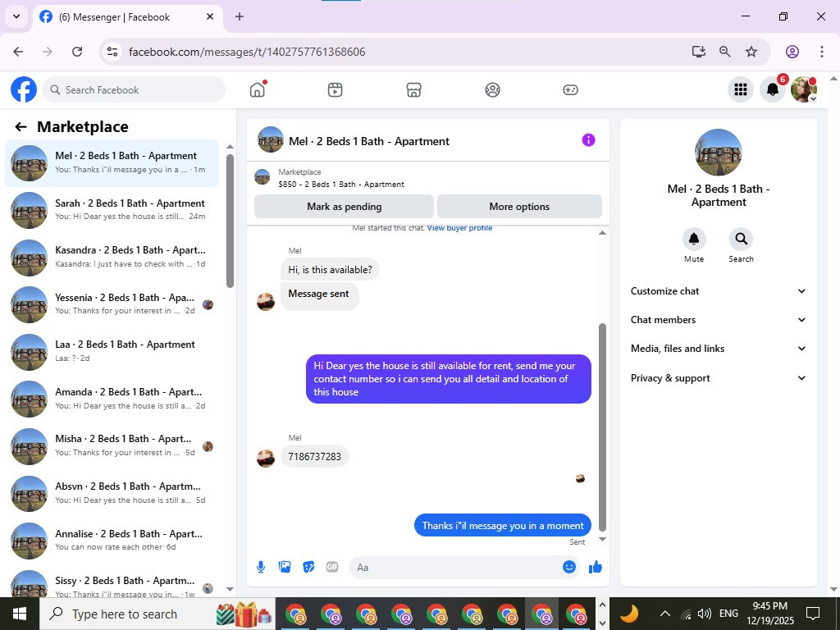Image resolution: width=840 pixels, height=630 pixels.
Task: Expand Privacy & support section
Action: click(718, 378)
